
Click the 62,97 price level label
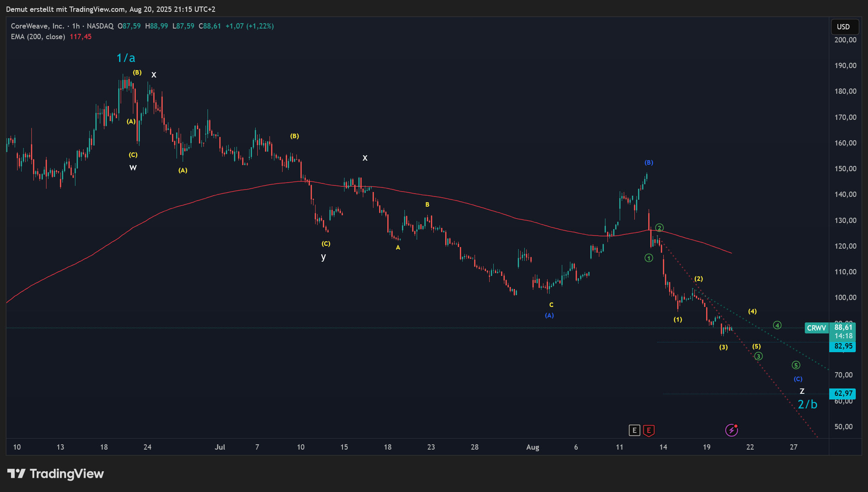tap(843, 393)
